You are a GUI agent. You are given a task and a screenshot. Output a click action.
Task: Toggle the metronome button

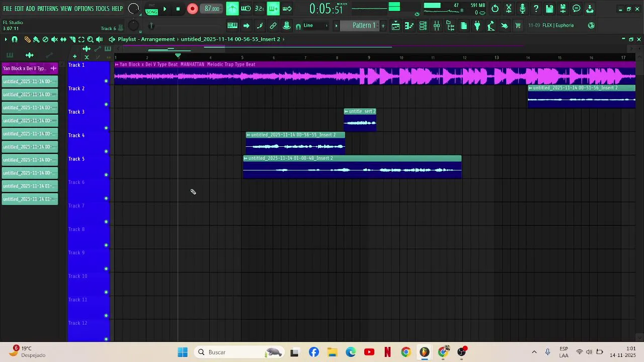[232, 9]
